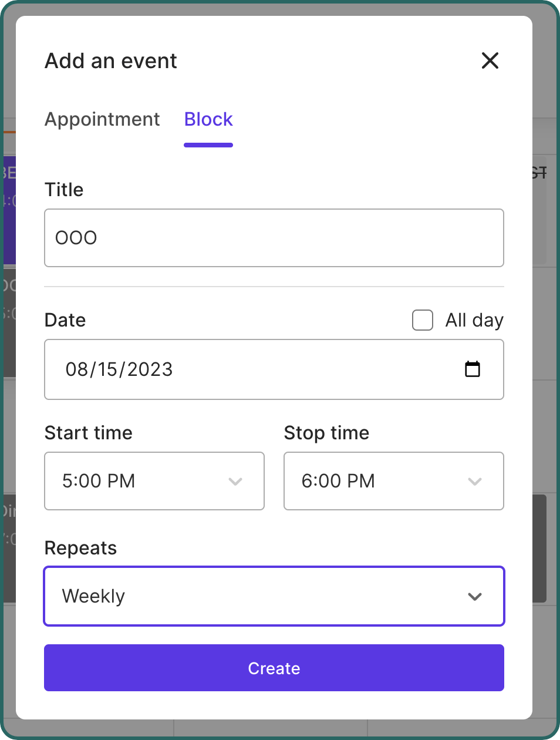Switch to the Appointment tab
Image resolution: width=560 pixels, height=740 pixels.
point(102,119)
